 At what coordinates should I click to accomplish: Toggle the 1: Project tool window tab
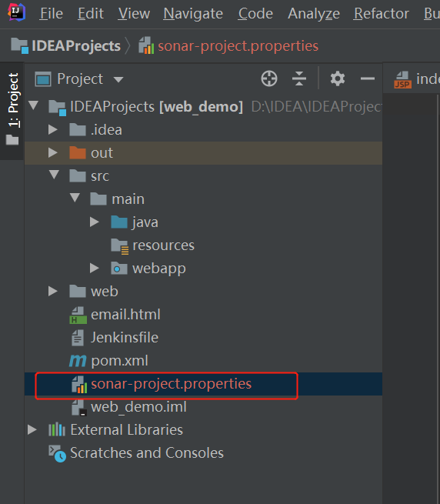(x=12, y=111)
